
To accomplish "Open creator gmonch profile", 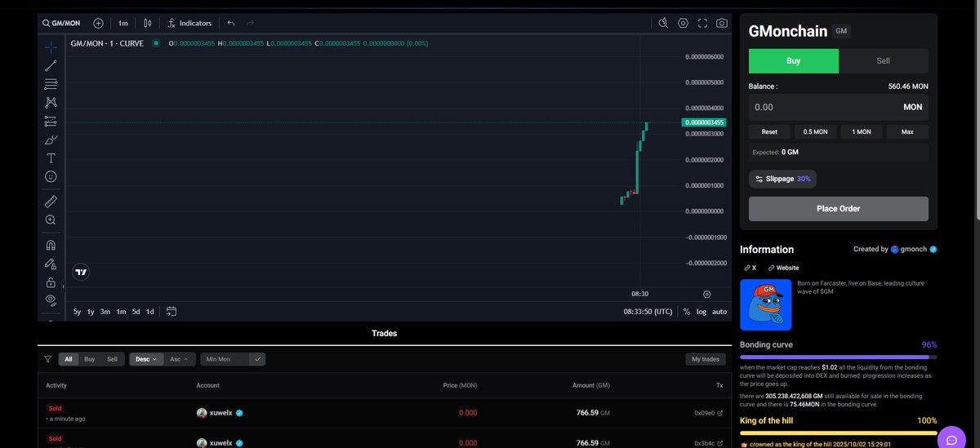I will pyautogui.click(x=913, y=249).
